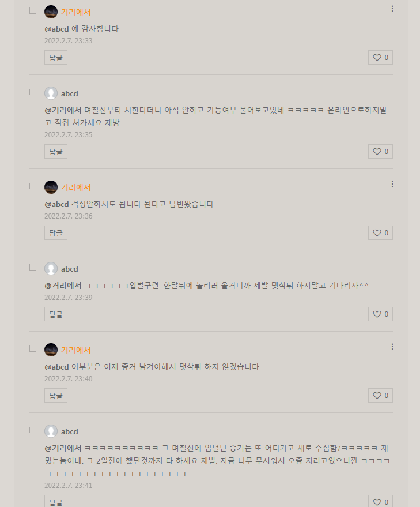Click the heart icon on the 23:39 comment
The width and height of the screenshot is (420, 507).
pyautogui.click(x=380, y=314)
